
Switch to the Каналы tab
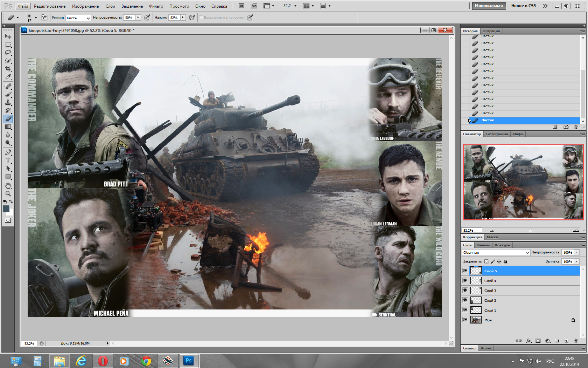[x=483, y=245]
